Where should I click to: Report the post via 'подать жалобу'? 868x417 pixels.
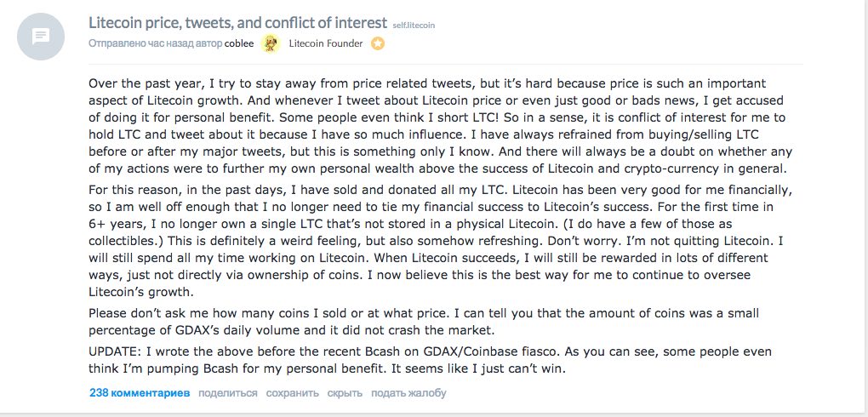[408, 393]
